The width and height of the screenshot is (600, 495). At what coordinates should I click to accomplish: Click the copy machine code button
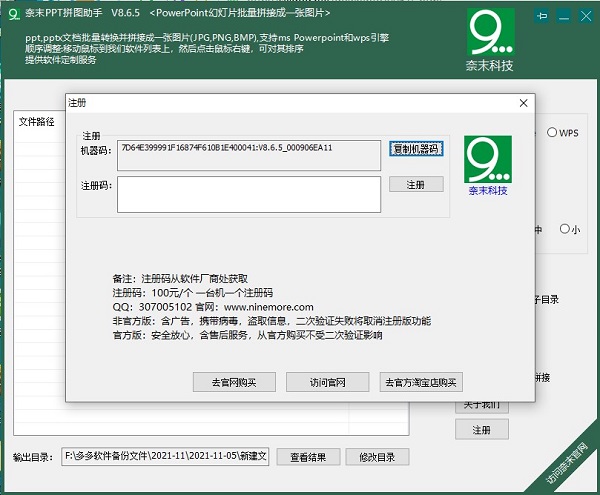(416, 149)
